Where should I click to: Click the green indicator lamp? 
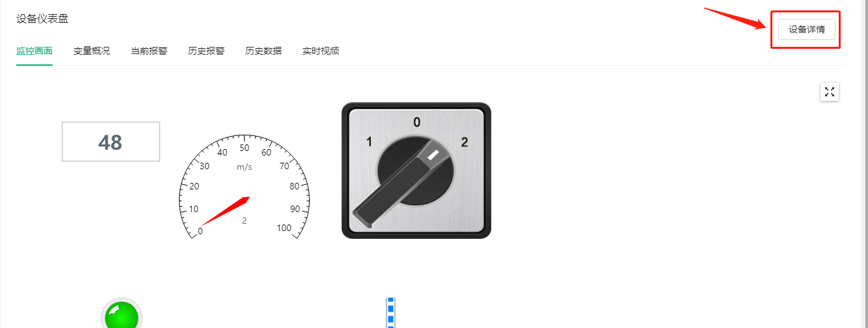click(121, 315)
